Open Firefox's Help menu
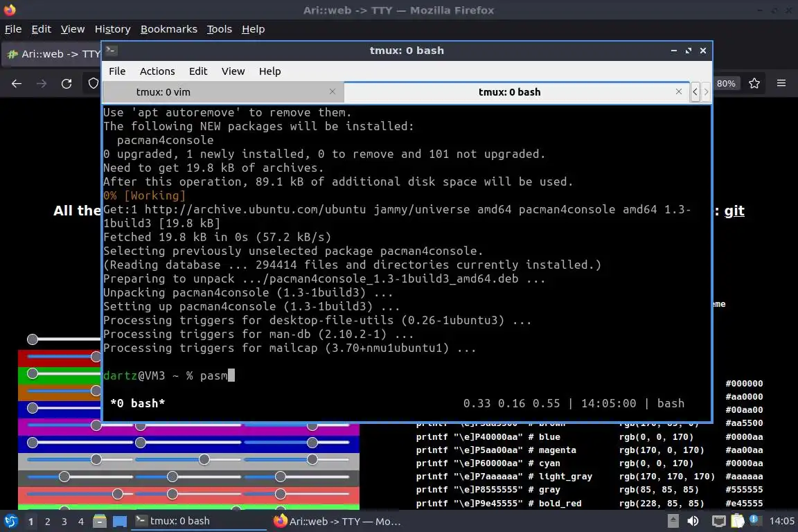 pos(253,29)
